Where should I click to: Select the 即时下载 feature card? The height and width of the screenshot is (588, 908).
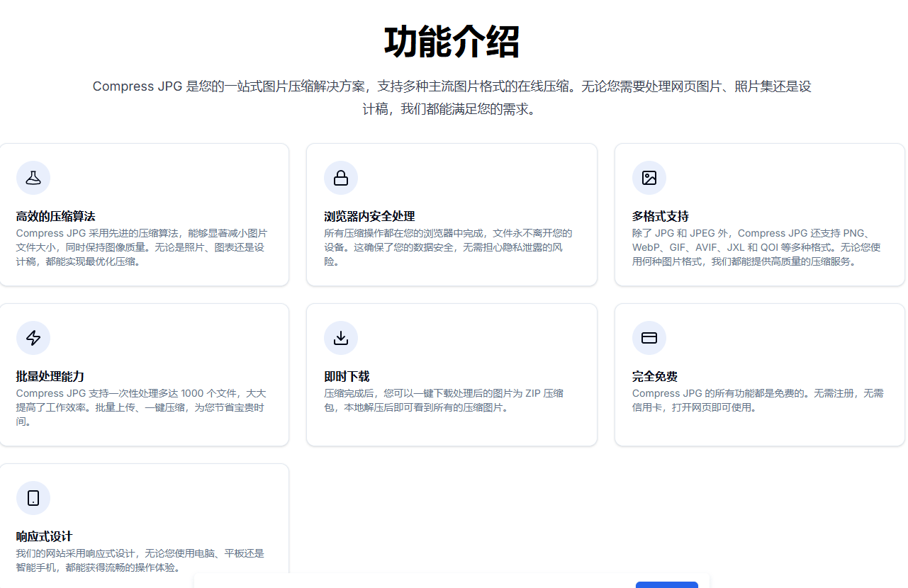[452, 375]
